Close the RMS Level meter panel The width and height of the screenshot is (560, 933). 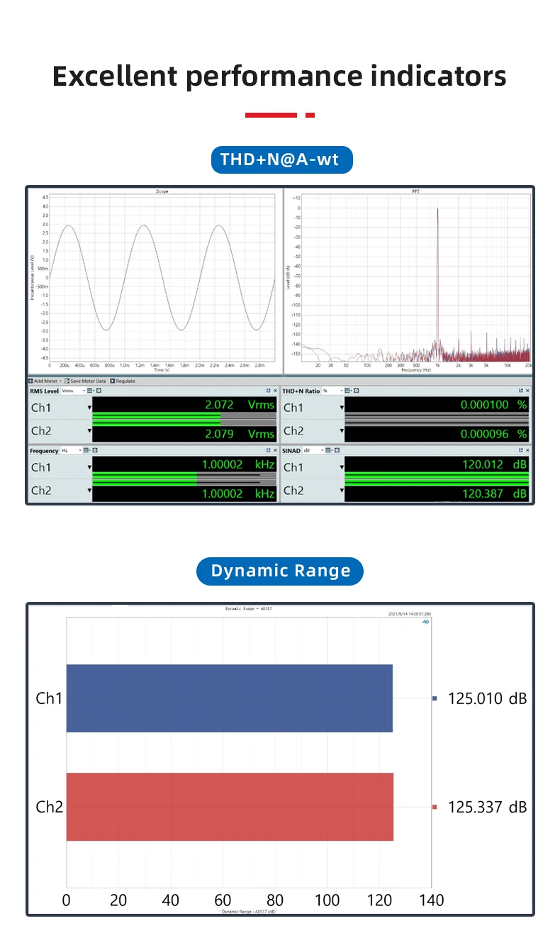point(276,391)
